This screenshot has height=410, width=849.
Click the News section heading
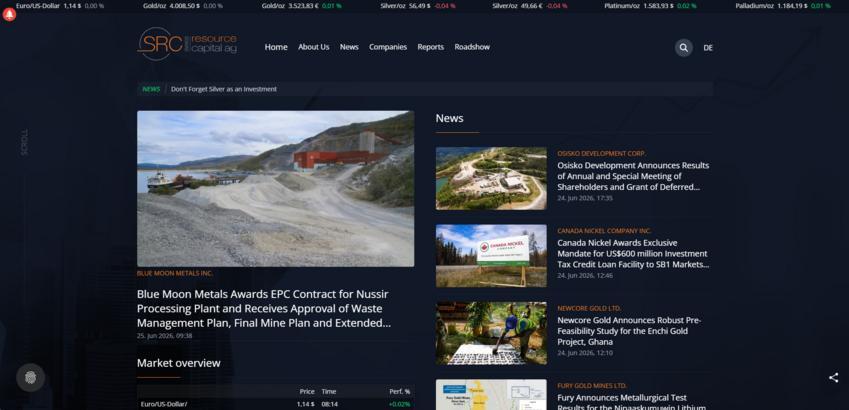pyautogui.click(x=449, y=118)
